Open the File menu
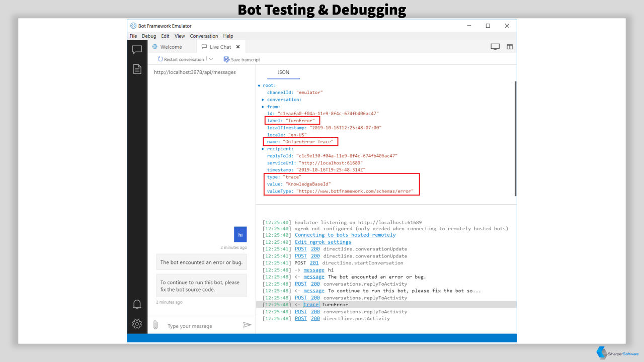The height and width of the screenshot is (362, 644). [133, 36]
